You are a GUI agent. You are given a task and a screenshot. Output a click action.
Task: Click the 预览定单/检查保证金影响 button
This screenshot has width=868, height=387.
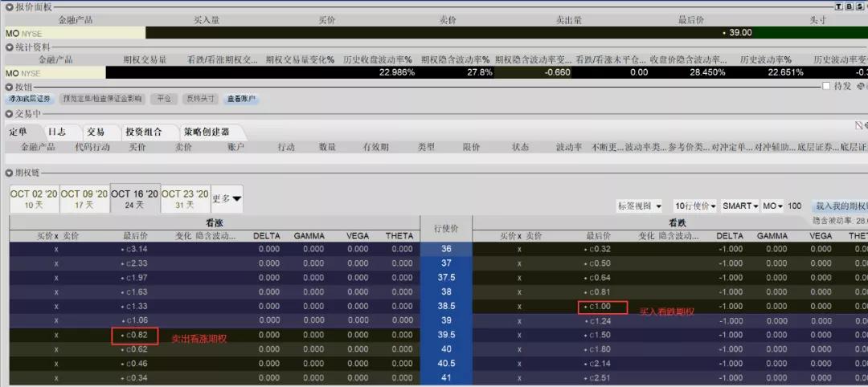pos(102,99)
